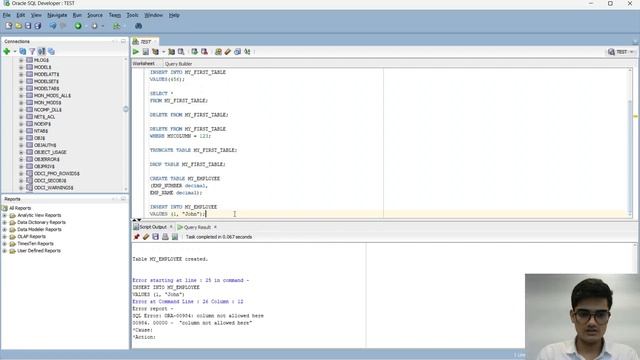Switch to the Query Result tab
Viewport: 640px width, 360px height.
pos(197,227)
